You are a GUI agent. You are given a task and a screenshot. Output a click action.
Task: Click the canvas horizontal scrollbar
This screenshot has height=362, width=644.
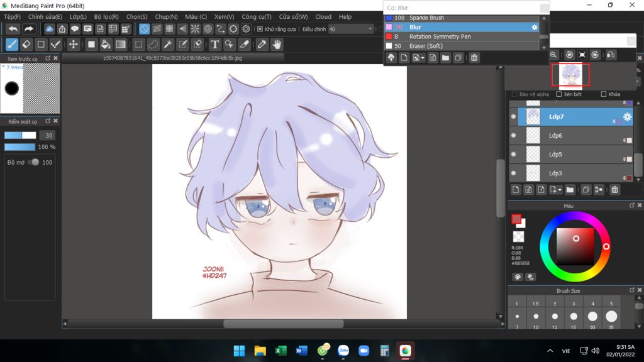[284, 324]
